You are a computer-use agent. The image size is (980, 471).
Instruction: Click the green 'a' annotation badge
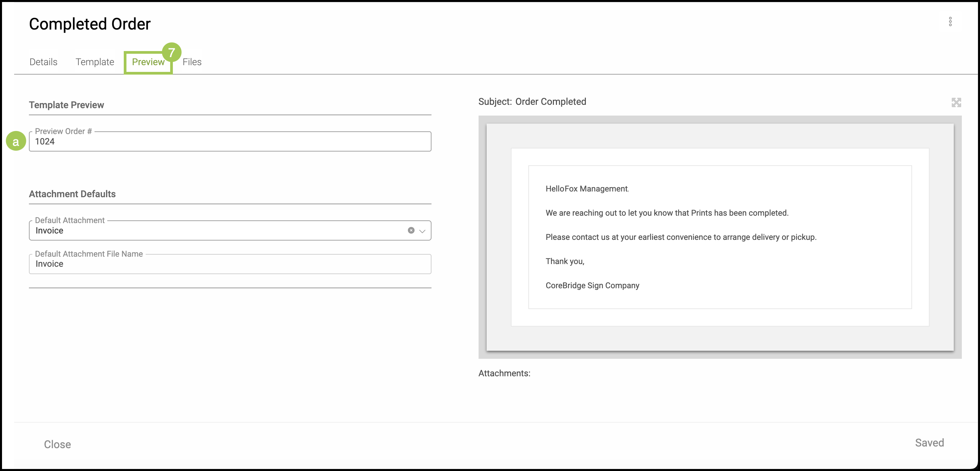pyautogui.click(x=16, y=141)
